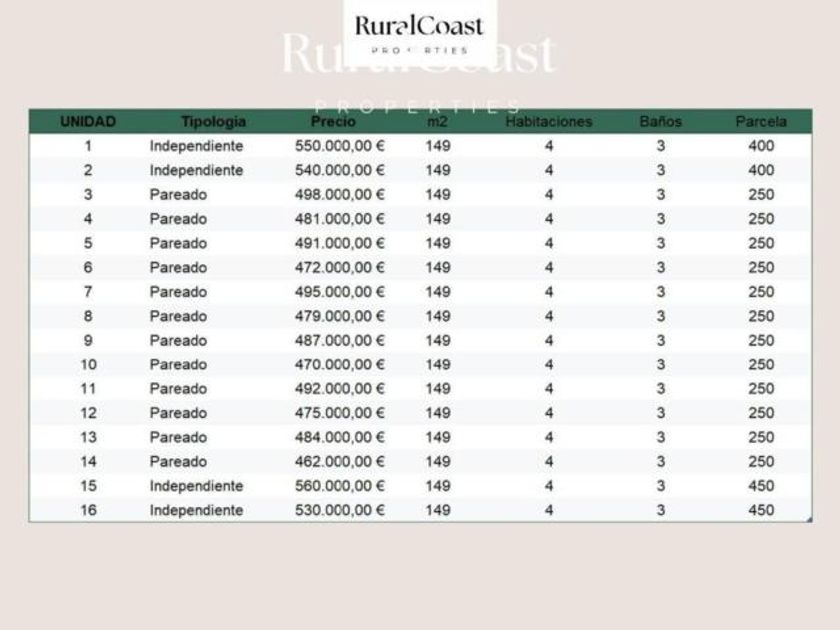This screenshot has height=630, width=840.
Task: Select Parcela value 250 for unit 10
Action: pyautogui.click(x=761, y=364)
